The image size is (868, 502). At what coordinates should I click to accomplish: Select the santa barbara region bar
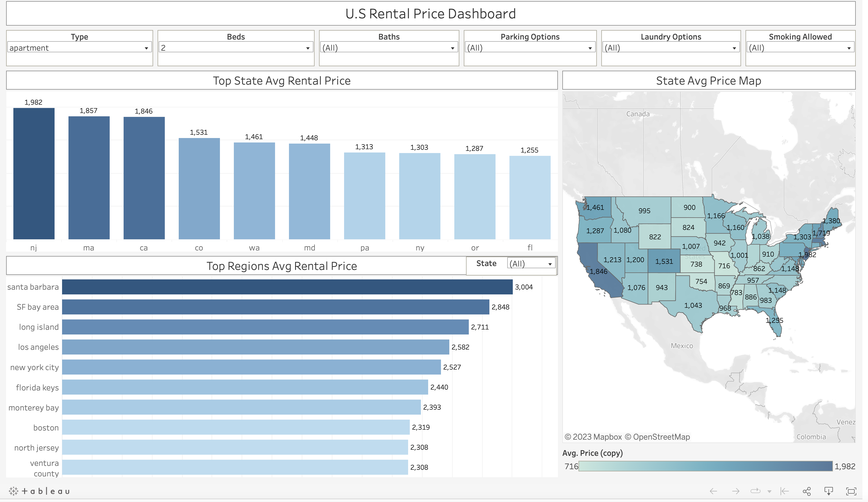click(287, 287)
